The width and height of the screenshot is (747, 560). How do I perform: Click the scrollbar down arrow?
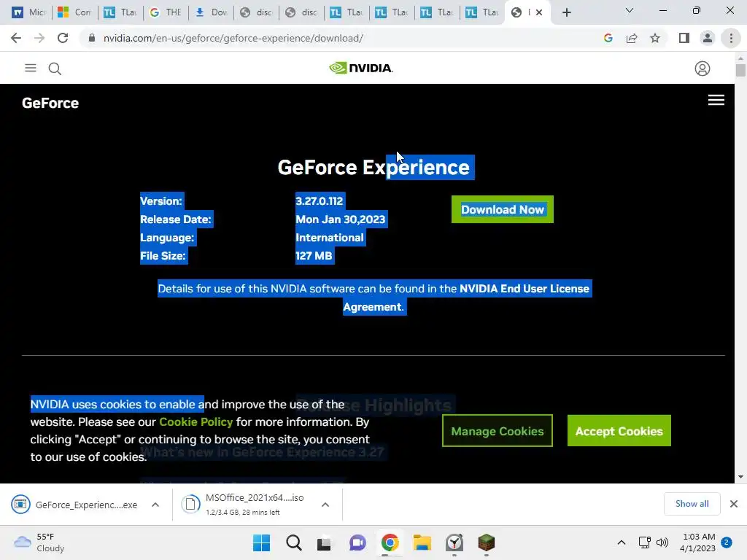[740, 477]
